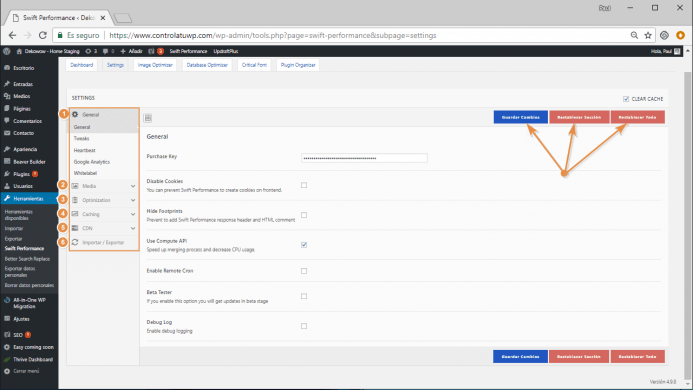The image size is (693, 390).
Task: Expand the Optimization settings section
Action: pyautogui.click(x=104, y=200)
